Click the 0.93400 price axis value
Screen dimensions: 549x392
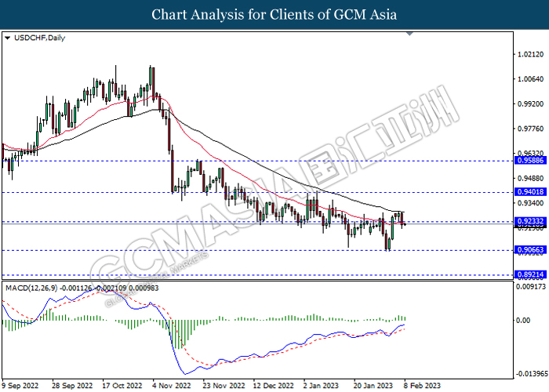(x=531, y=203)
